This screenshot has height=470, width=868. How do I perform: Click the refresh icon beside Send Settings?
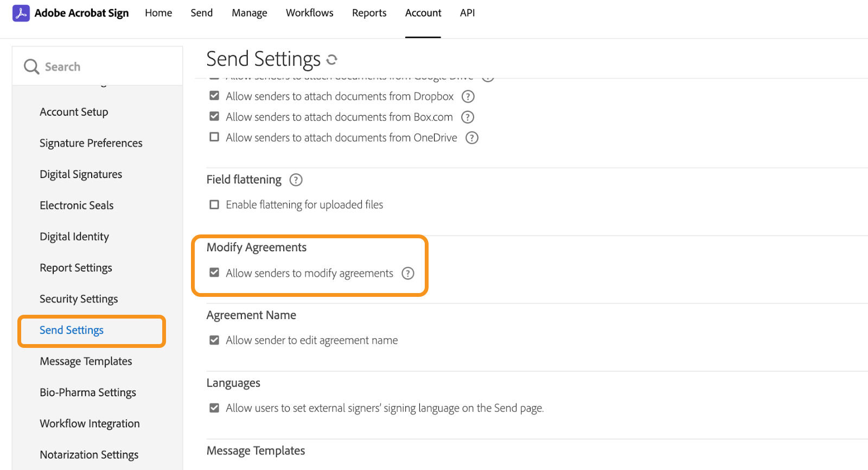332,59
